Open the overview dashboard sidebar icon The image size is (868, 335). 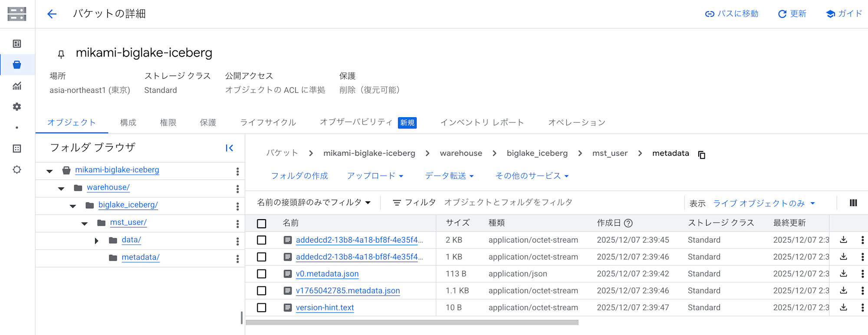point(17,44)
